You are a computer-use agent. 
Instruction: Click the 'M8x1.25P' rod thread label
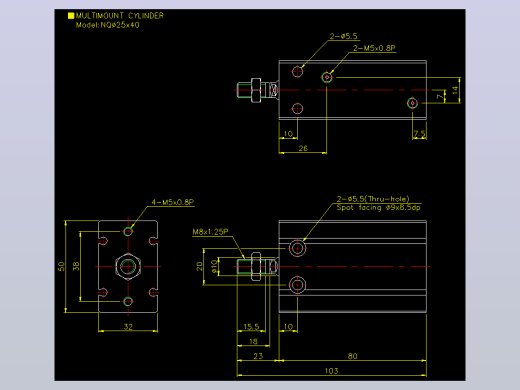(210, 232)
